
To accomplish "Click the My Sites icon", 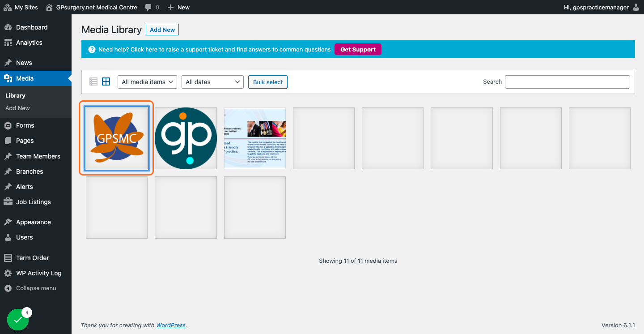I will tap(8, 7).
